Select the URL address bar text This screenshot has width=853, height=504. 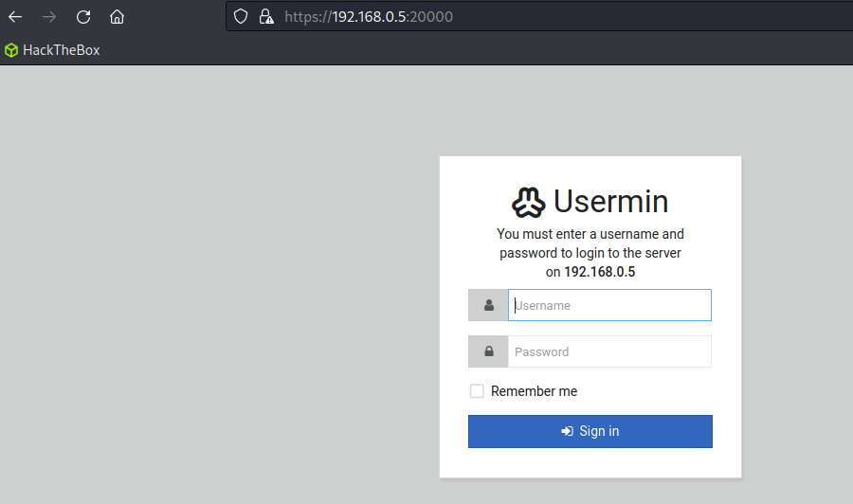click(369, 17)
